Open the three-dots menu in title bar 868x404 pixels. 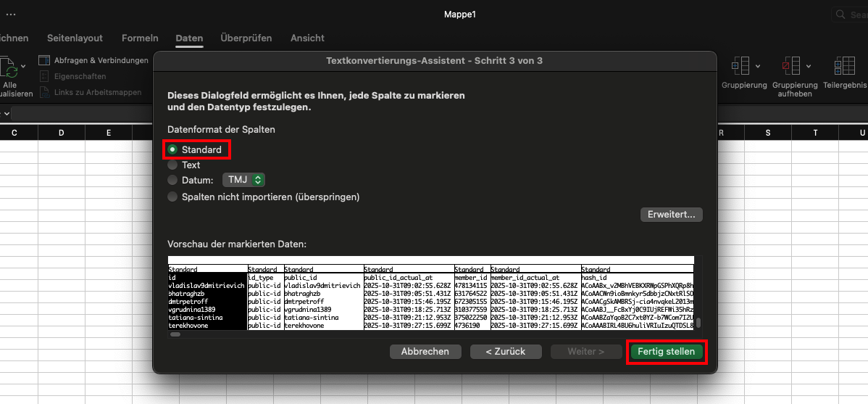click(11, 15)
